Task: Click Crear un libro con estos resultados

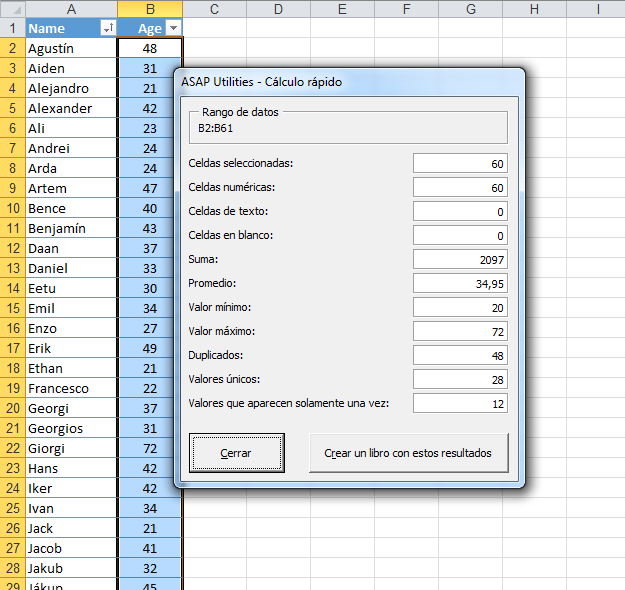Action: 409,453
